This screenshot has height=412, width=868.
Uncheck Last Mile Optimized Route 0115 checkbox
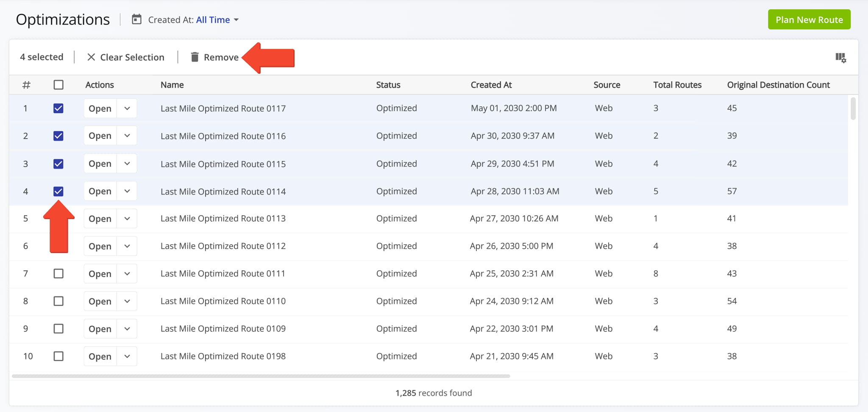pos(58,164)
